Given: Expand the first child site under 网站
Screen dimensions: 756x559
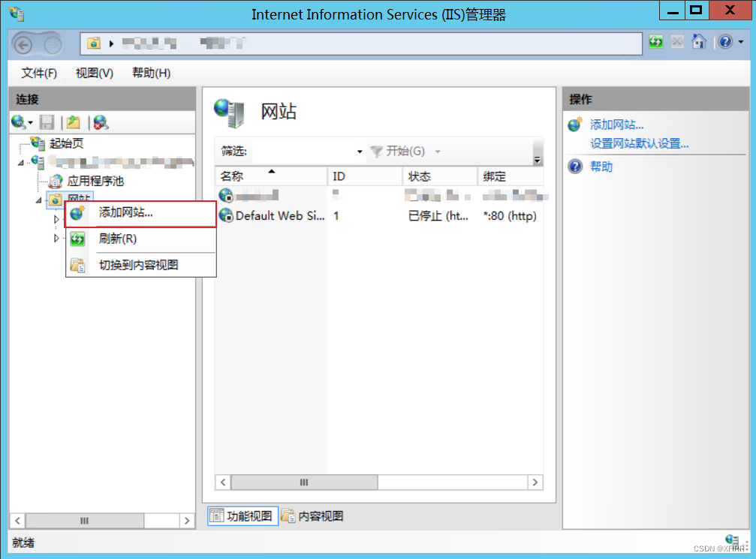Looking at the screenshot, I should point(56,219).
